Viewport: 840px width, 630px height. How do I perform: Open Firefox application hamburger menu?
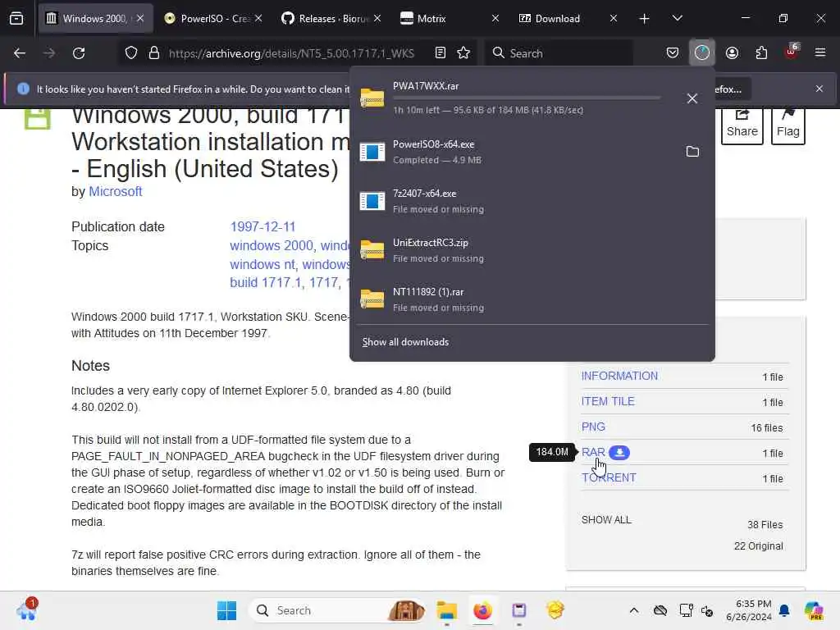820,53
